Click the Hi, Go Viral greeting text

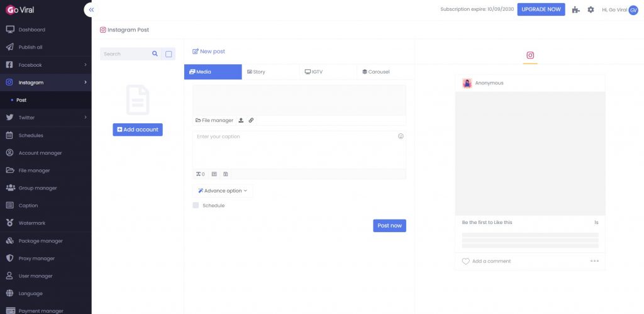point(614,9)
